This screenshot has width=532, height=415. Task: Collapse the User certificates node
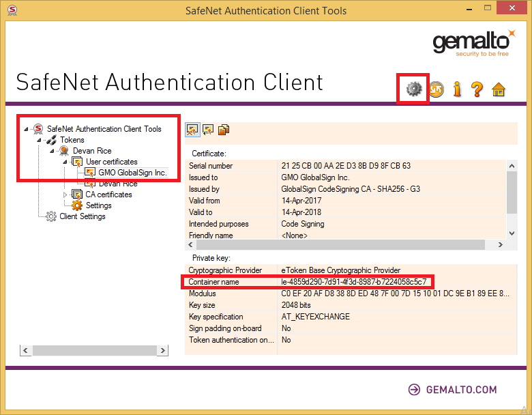pyautogui.click(x=65, y=162)
